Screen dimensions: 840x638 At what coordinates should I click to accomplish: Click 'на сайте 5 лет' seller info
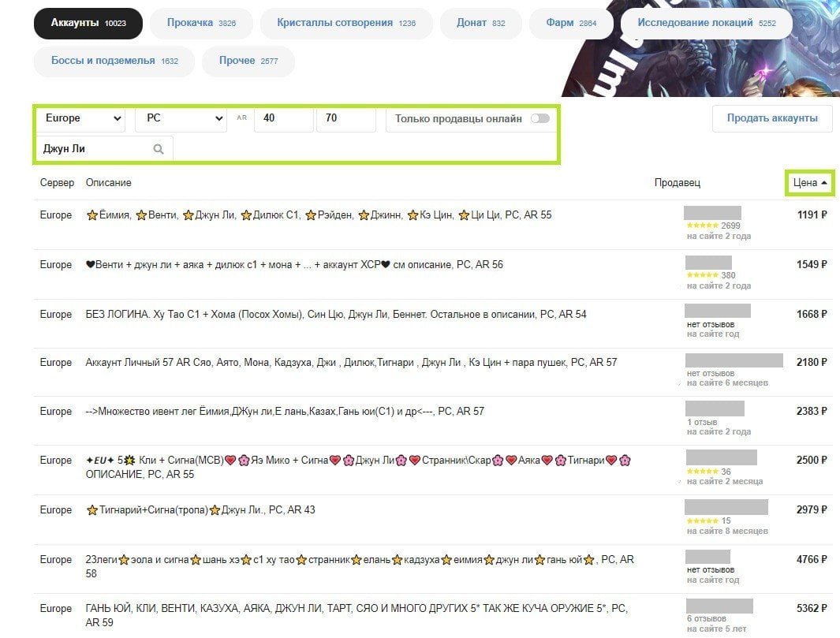point(716,629)
